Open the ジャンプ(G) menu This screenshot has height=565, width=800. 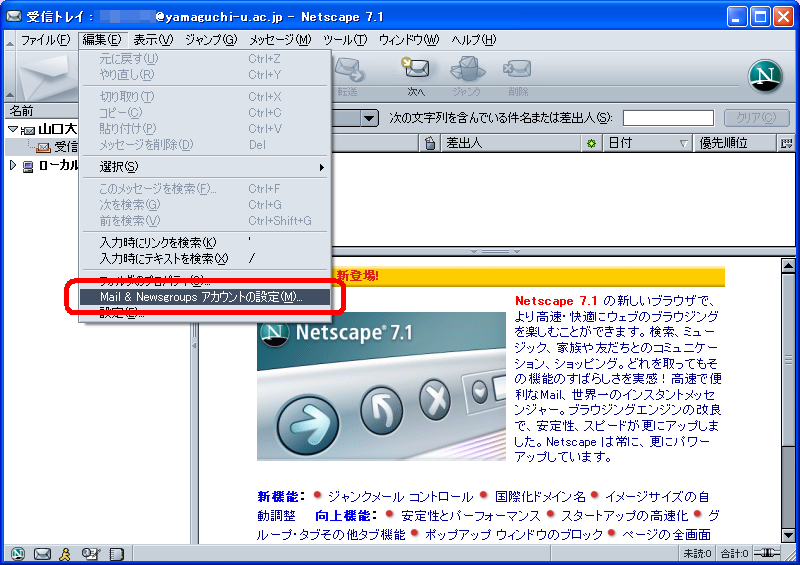click(x=211, y=39)
